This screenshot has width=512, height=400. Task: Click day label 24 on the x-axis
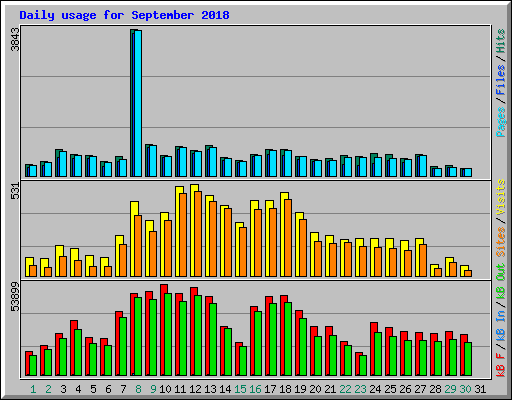[375, 389]
